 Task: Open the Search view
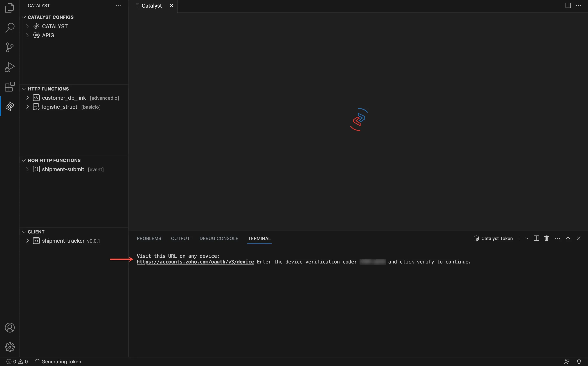pyautogui.click(x=10, y=28)
